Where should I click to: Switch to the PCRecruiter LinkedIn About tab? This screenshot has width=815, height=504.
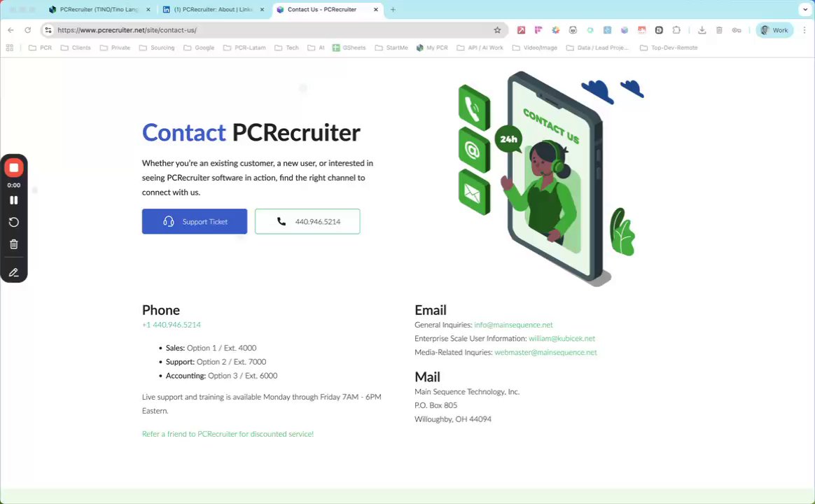[x=213, y=9]
